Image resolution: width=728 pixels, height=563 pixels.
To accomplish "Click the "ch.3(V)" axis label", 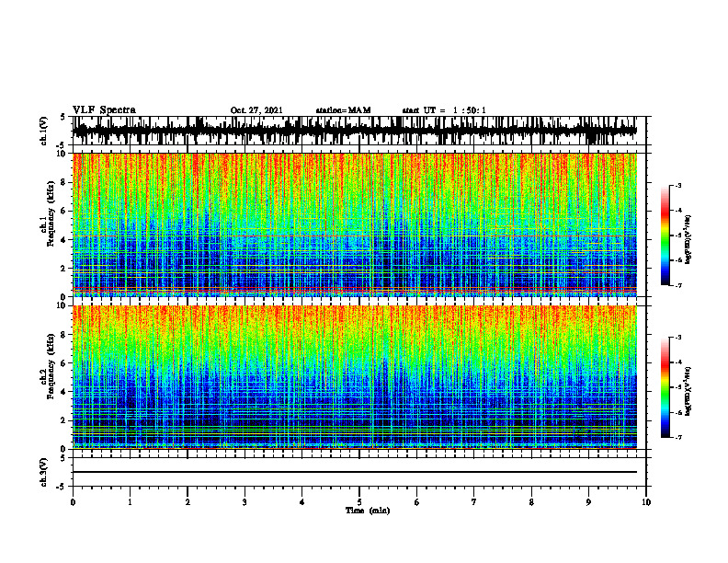I will [44, 472].
